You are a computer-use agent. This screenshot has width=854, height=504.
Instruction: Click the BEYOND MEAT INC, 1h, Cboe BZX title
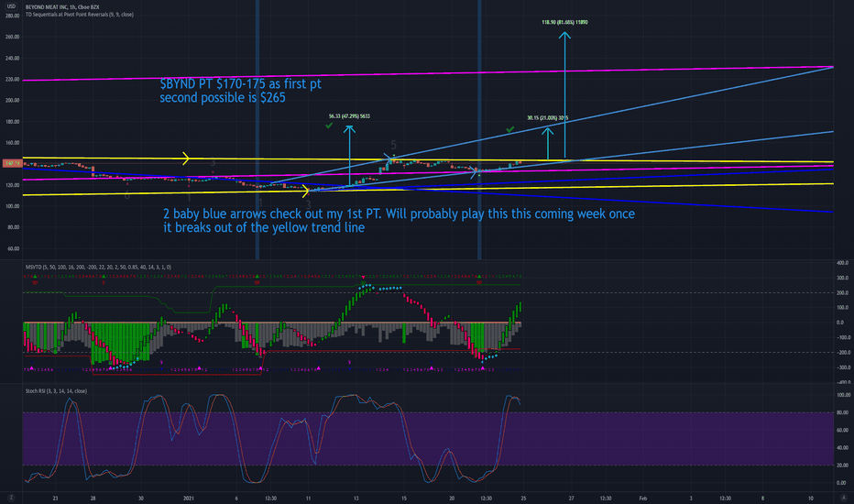[x=62, y=7]
